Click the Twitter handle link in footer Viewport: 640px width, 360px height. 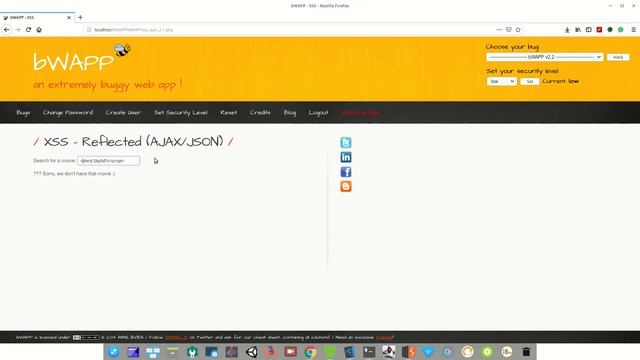pyautogui.click(x=176, y=338)
